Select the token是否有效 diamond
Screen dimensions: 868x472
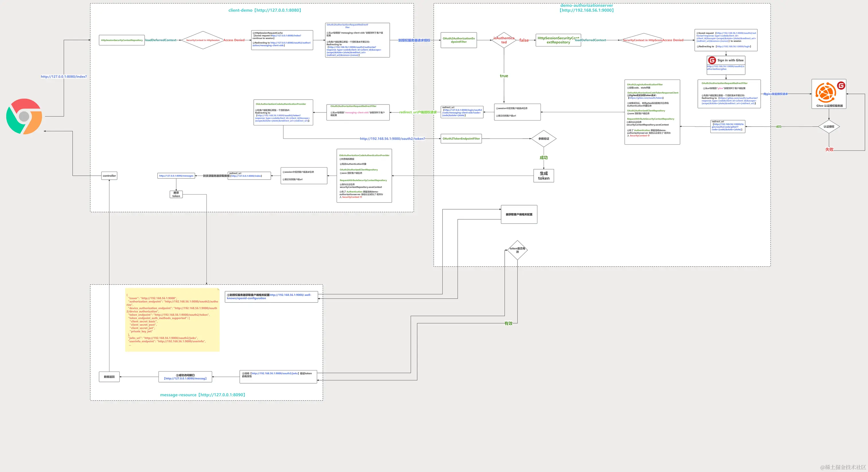coord(517,250)
